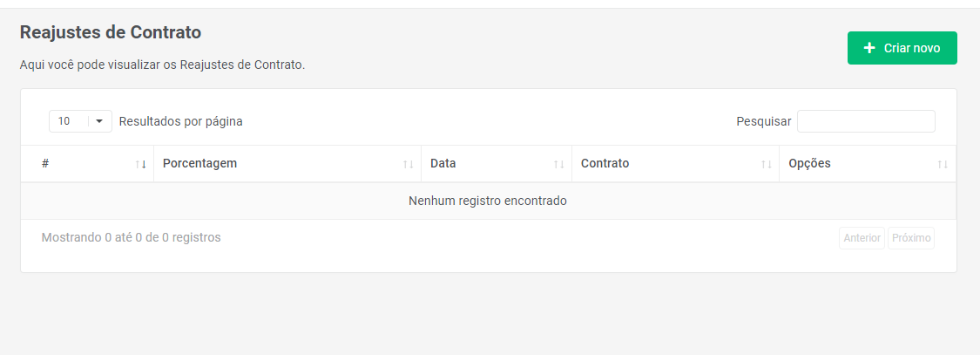Focus the Pesquisar search field
The height and width of the screenshot is (355, 980).
[x=866, y=121]
